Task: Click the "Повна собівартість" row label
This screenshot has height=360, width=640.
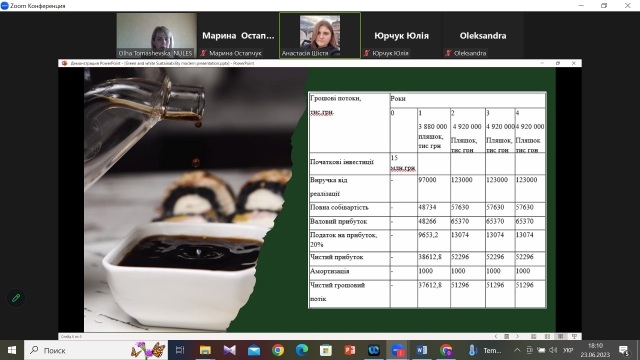Action: coord(339,207)
